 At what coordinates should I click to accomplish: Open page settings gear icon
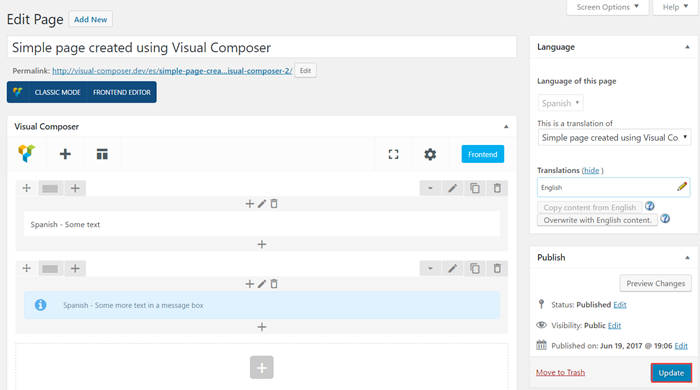(x=430, y=154)
